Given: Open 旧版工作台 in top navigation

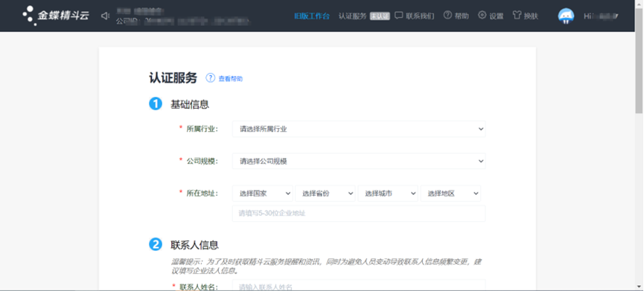Looking at the screenshot, I should 312,16.
